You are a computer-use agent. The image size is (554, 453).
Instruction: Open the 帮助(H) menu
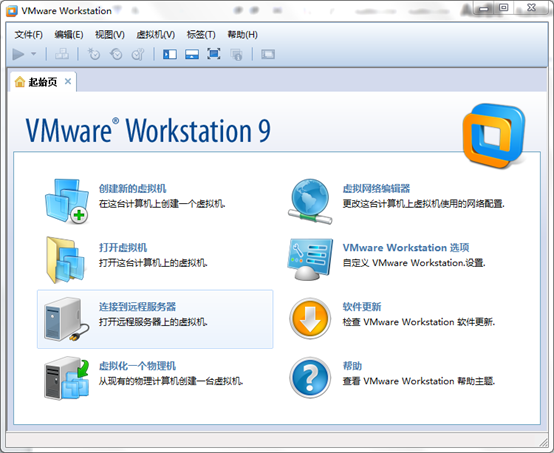coord(242,35)
